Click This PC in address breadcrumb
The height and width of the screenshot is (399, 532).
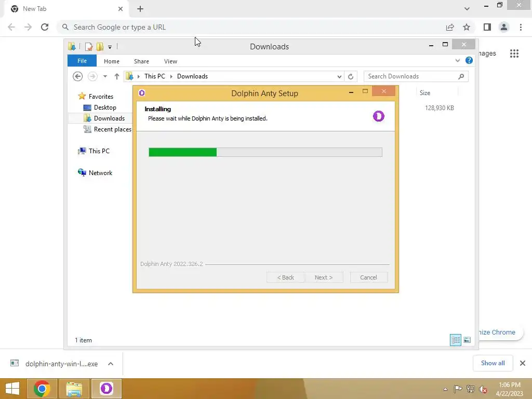click(x=155, y=76)
